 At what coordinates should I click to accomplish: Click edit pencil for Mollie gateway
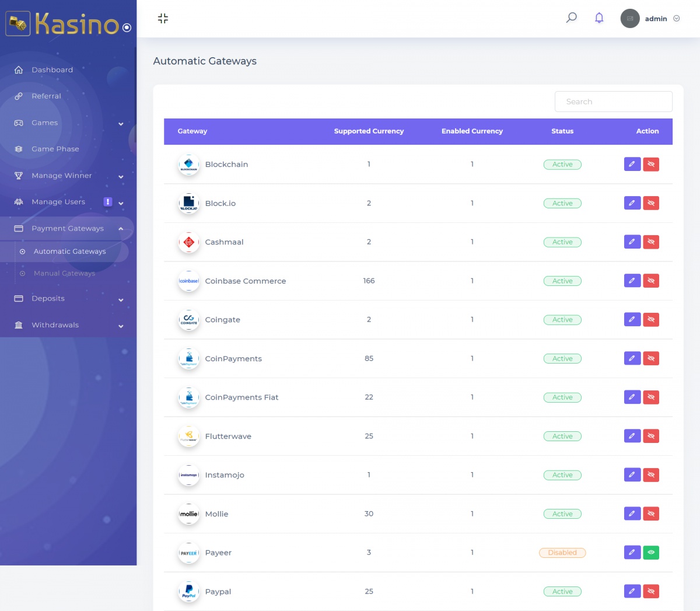coord(632,514)
